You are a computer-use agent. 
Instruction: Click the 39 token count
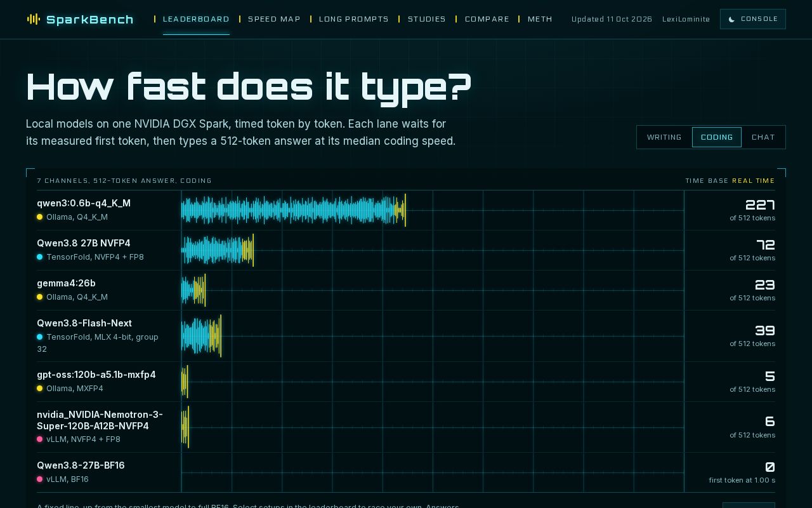[x=765, y=330]
